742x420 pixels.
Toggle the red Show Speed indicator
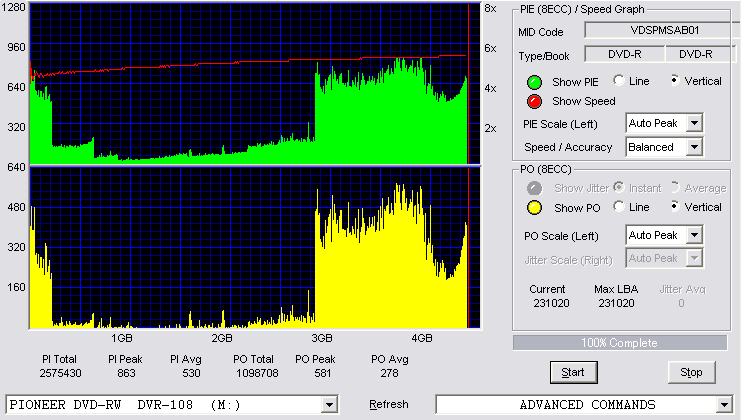click(534, 101)
